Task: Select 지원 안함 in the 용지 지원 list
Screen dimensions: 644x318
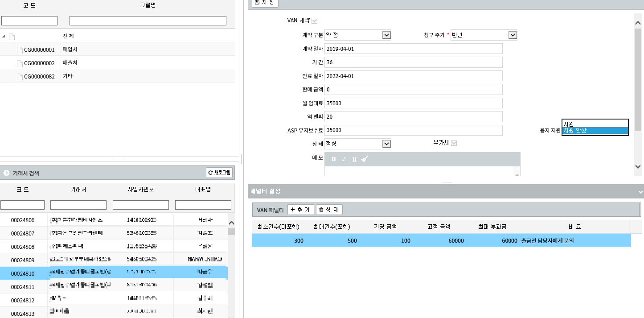Action: (595, 130)
